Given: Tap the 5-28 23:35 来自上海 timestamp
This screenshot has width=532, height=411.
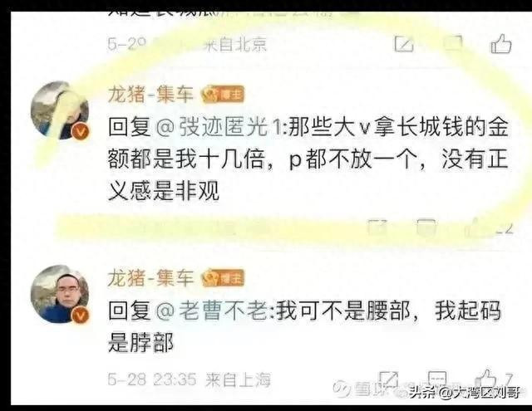Looking at the screenshot, I should (x=190, y=379).
